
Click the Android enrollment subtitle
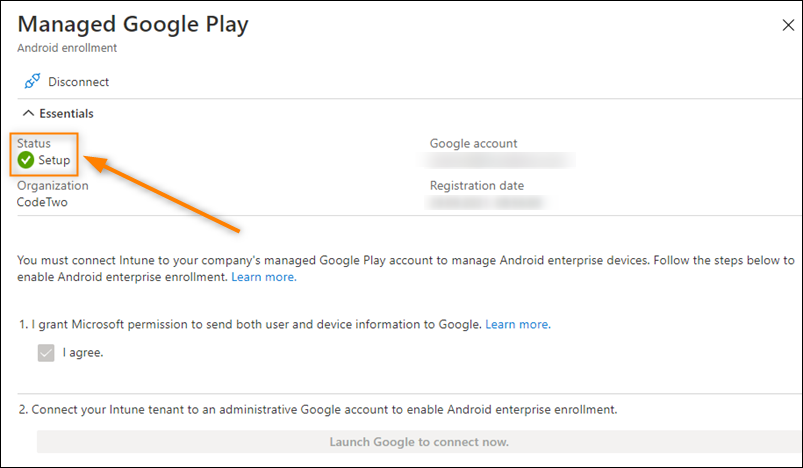pyautogui.click(x=67, y=48)
